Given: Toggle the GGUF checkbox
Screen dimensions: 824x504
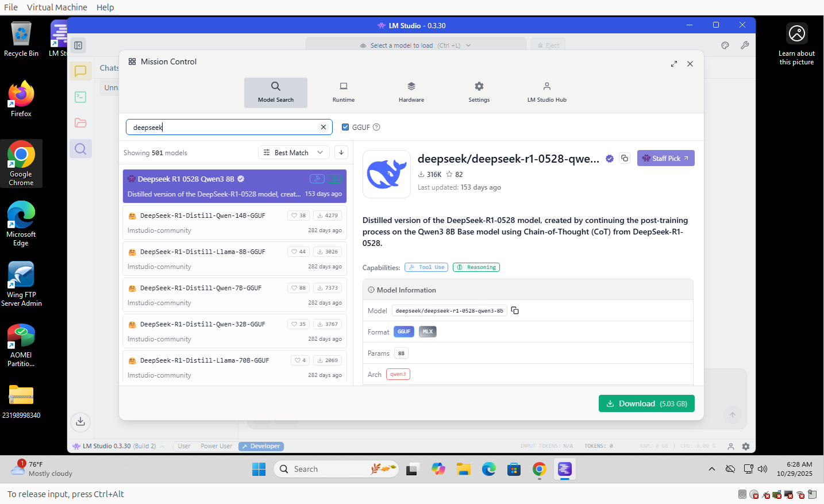Looking at the screenshot, I should coord(345,127).
